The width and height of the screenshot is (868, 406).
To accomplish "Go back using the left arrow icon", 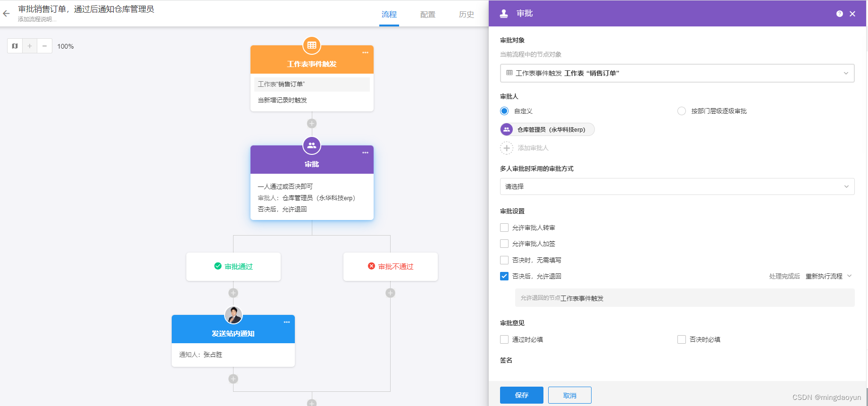I will [x=6, y=13].
